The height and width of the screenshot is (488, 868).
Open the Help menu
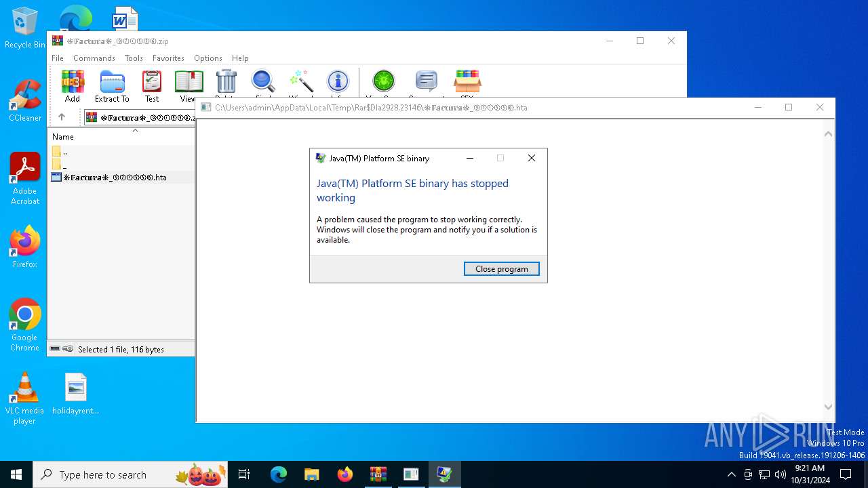240,58
